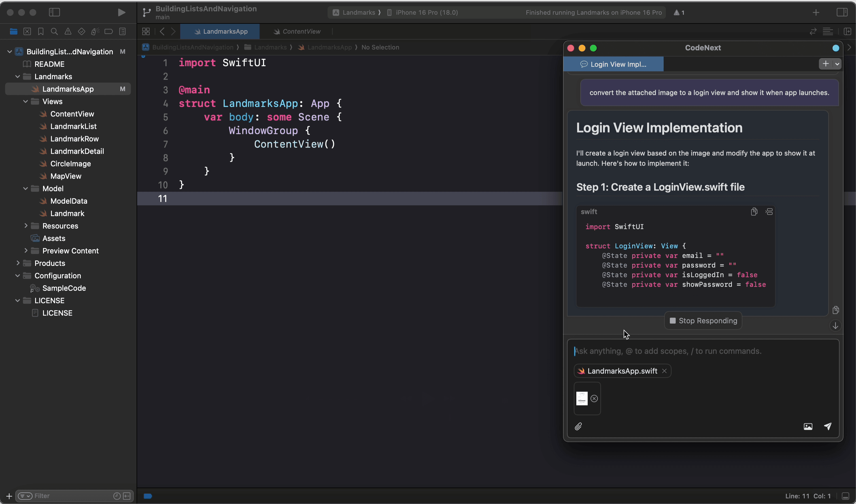Screen dimensions: 856x504
Task: Expand the Resources folder
Action: point(26,225)
